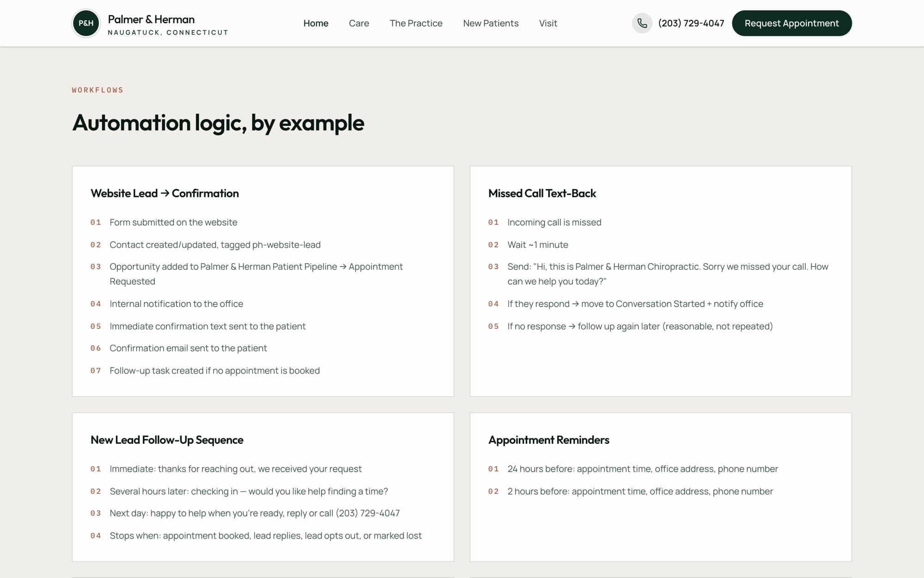This screenshot has height=578, width=924.
Task: Open the Home nav item
Action: click(316, 23)
